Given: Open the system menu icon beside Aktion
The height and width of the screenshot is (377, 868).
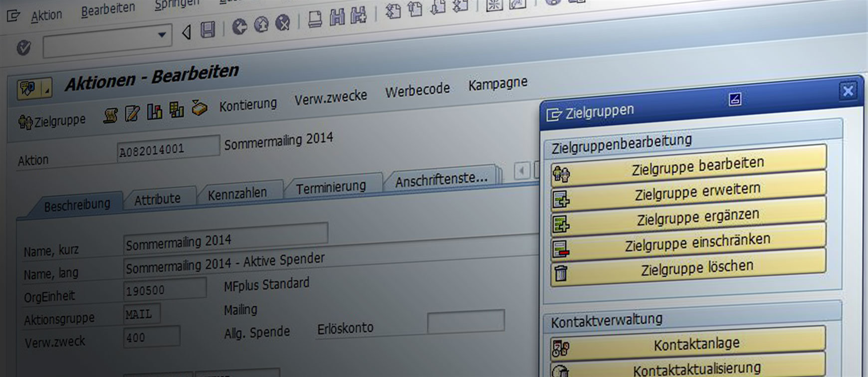Looking at the screenshot, I should coord(13,16).
